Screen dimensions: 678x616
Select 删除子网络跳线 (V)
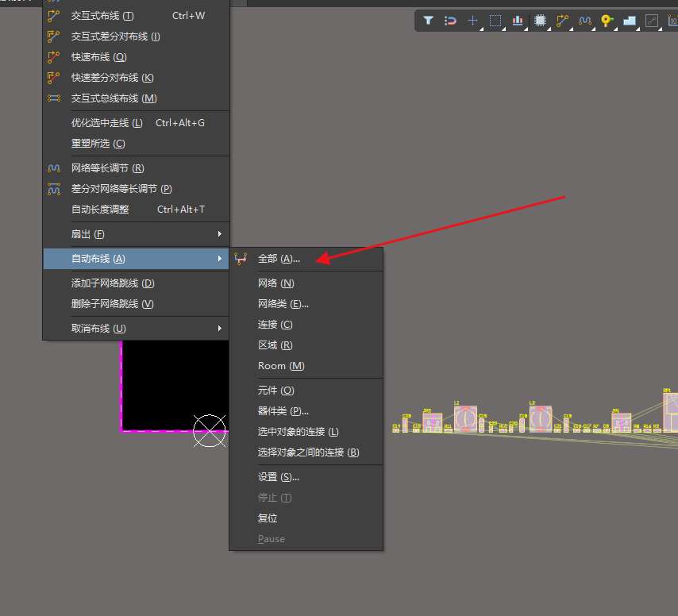point(136,304)
